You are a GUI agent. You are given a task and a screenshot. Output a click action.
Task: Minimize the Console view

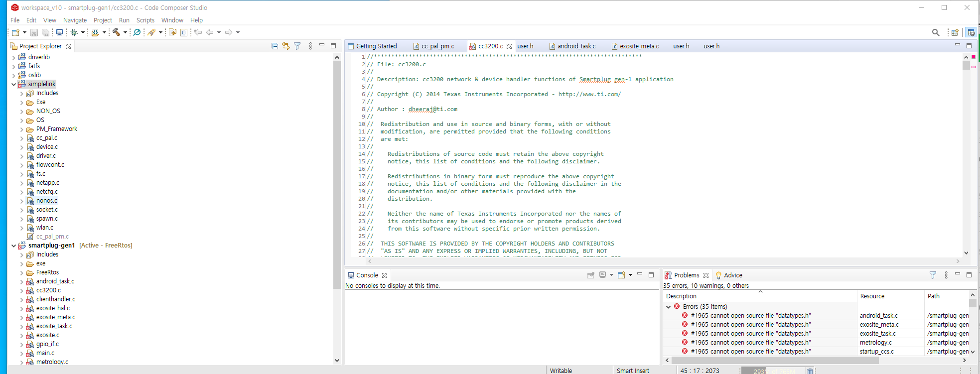pyautogui.click(x=640, y=274)
